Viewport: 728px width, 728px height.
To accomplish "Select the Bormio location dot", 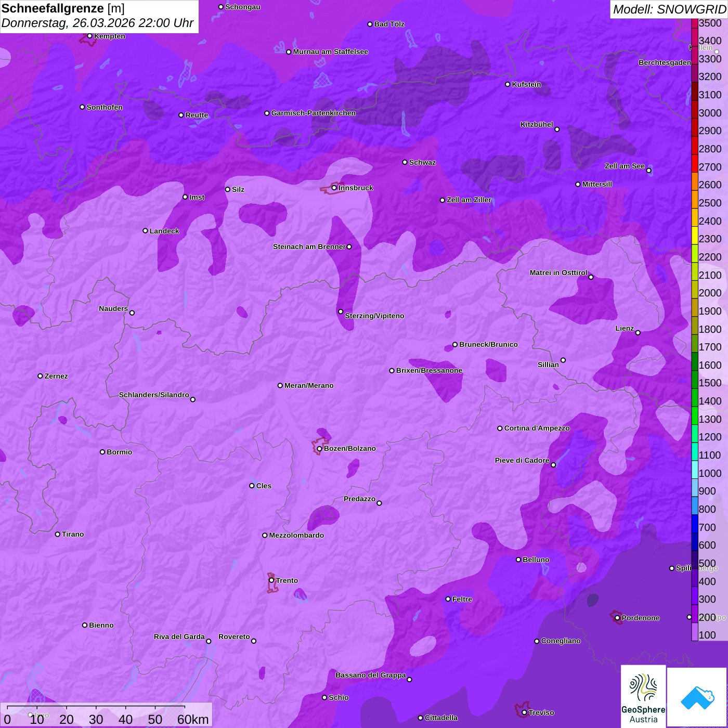I will (102, 452).
